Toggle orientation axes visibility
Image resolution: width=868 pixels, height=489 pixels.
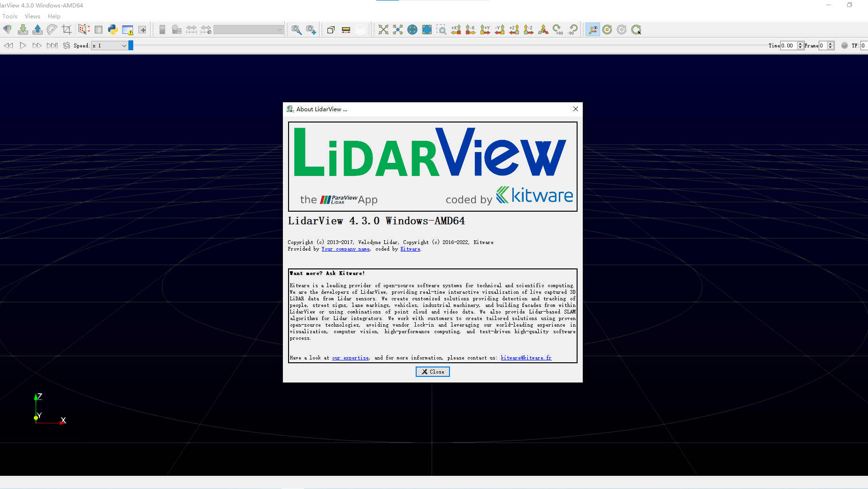[x=593, y=30]
